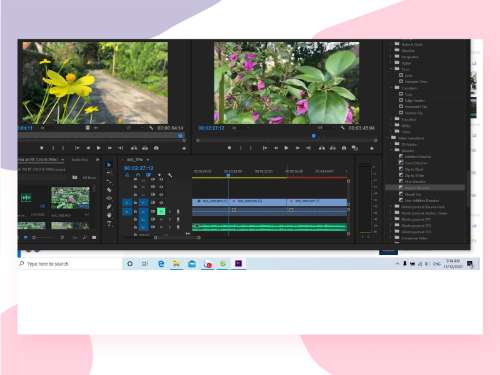Toggle Linked Selection in timeline header

click(x=149, y=175)
